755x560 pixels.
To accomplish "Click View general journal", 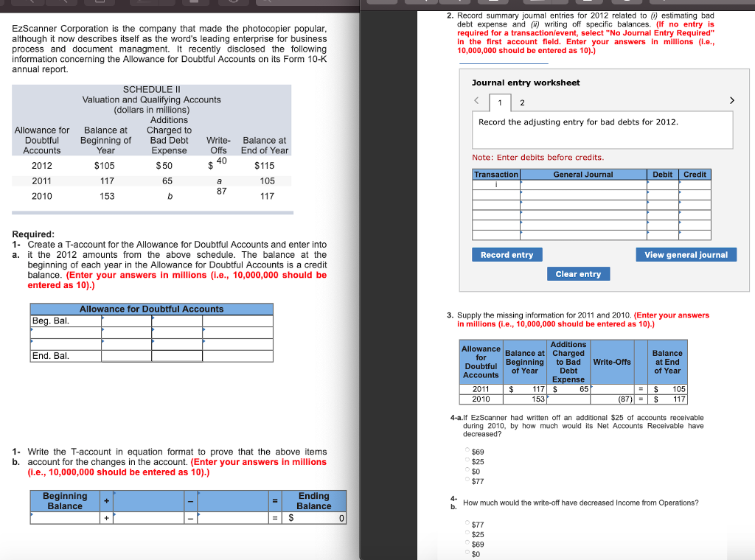I will pyautogui.click(x=686, y=254).
